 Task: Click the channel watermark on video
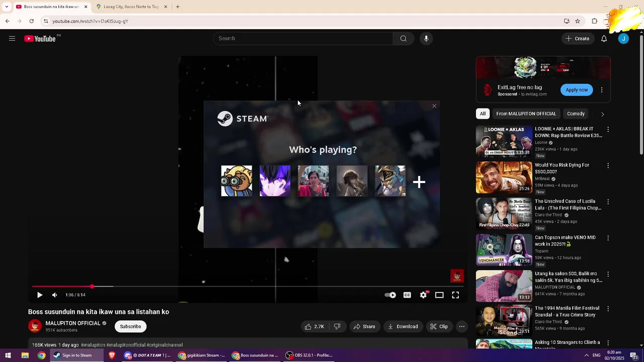(457, 276)
